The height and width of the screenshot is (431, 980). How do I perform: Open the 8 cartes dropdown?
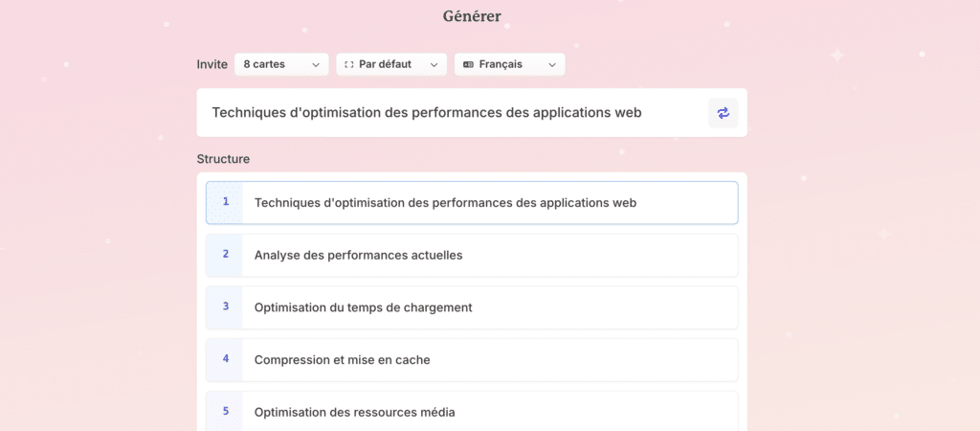tap(281, 64)
